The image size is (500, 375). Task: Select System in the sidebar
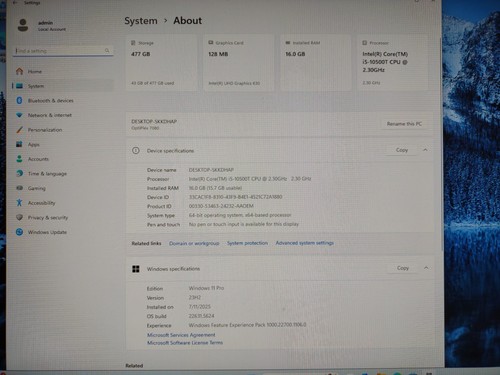63,86
